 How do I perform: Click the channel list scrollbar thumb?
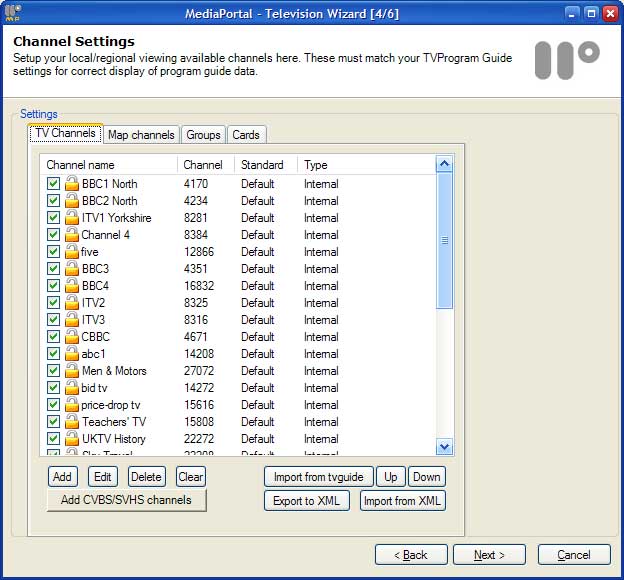445,240
